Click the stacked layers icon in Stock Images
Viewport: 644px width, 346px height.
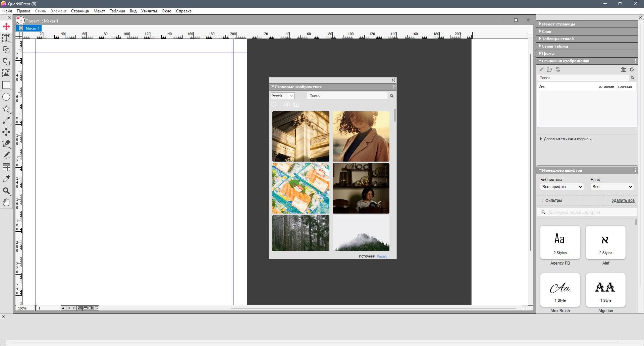coord(287,105)
